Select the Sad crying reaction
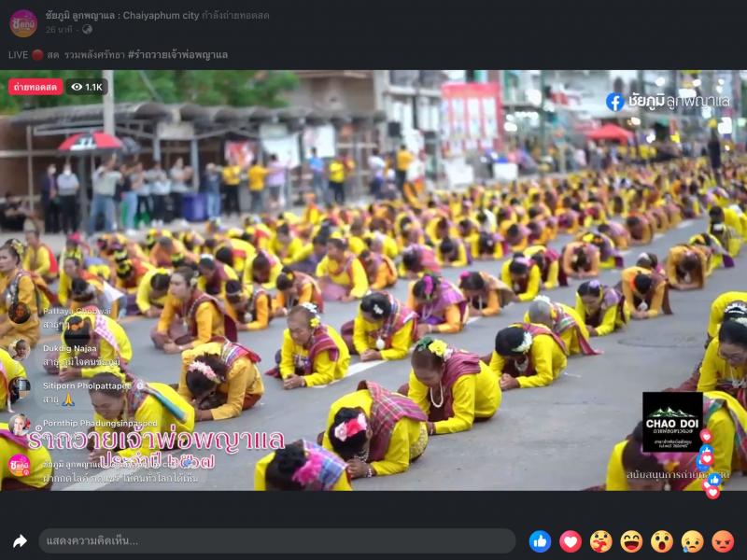This screenshot has width=747, height=560. click(x=692, y=541)
